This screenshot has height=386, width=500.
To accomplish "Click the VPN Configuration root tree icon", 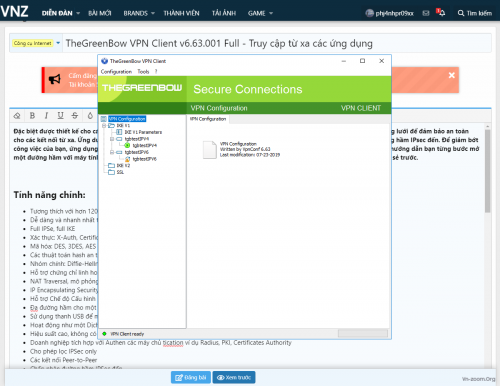I will [104, 119].
